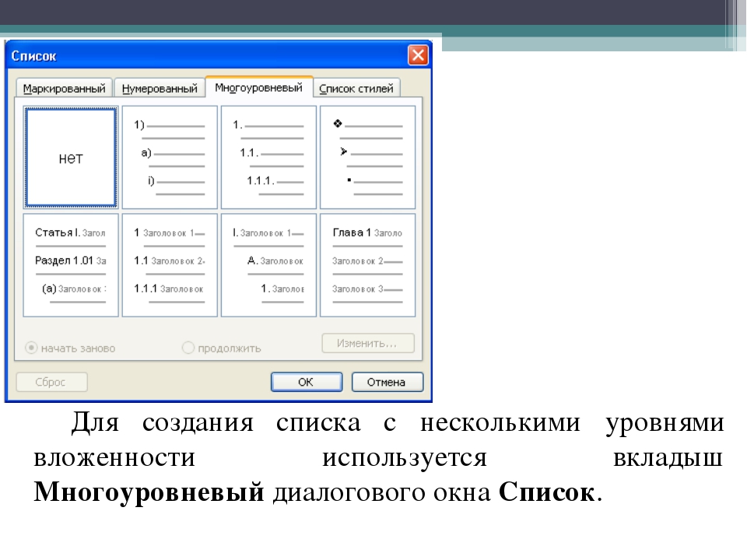Choose the "Статья I" heading list format
The width and height of the screenshot is (747, 560).
(x=71, y=265)
